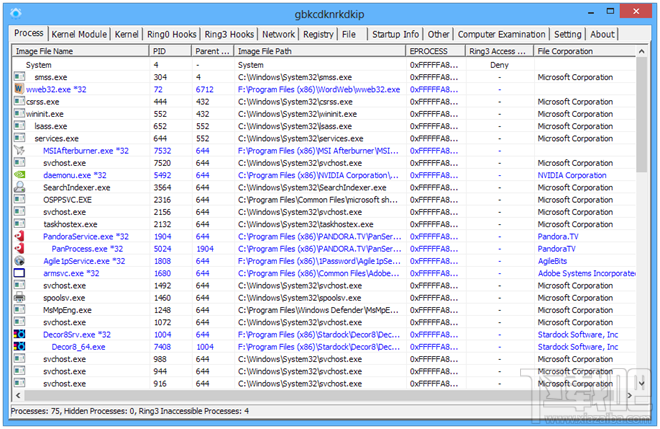Open the About tab
This screenshot has height=429, width=660.
coord(602,34)
